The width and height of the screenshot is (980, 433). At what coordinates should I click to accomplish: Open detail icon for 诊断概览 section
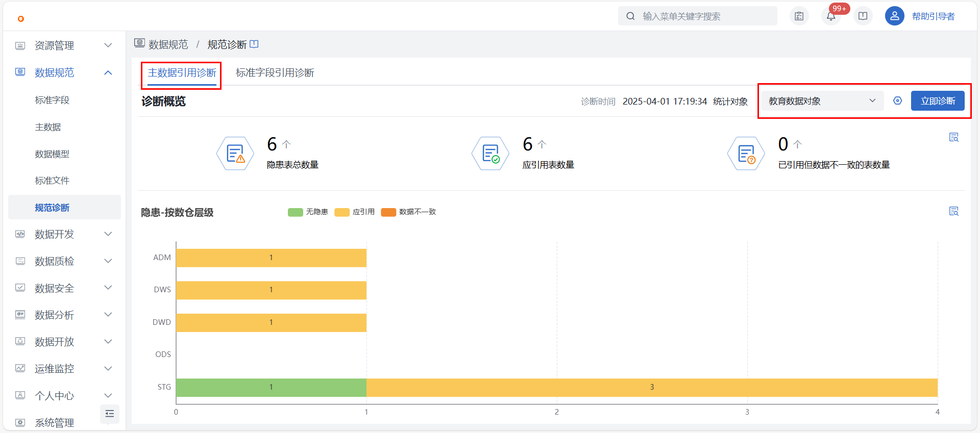point(953,137)
